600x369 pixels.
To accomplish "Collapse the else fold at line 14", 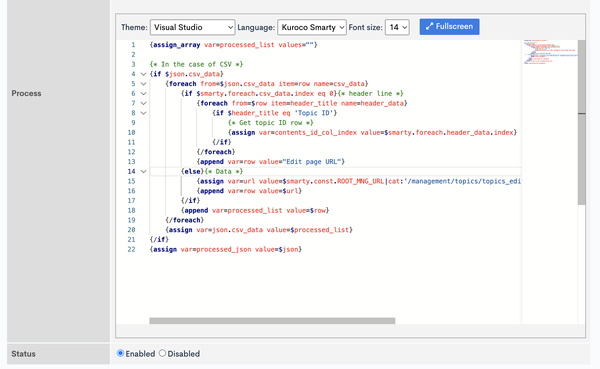I will click(143, 171).
